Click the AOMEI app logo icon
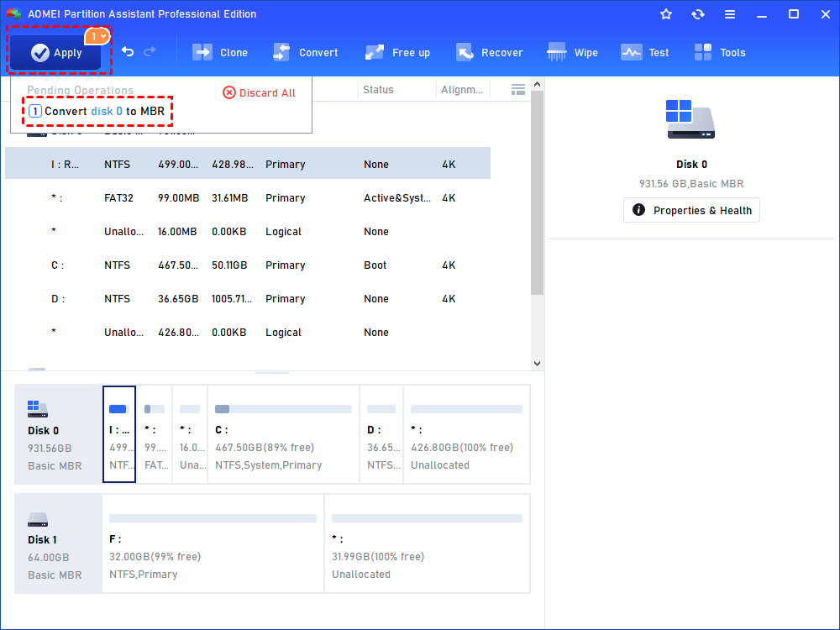 (14, 14)
